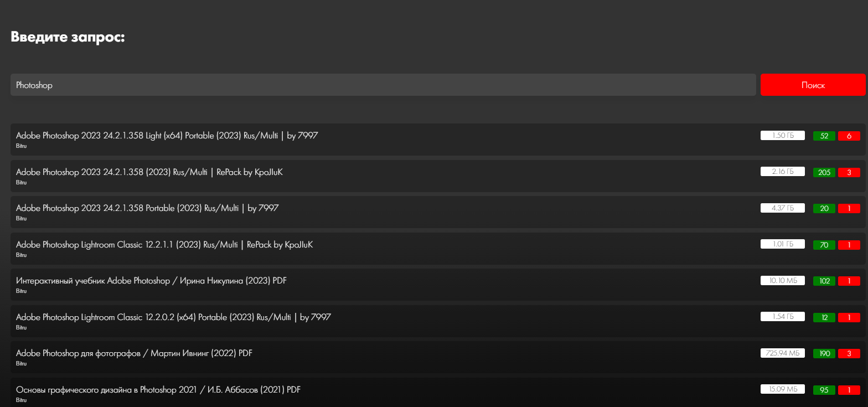Open Lightroom Classic 12.2.0.2 Portable result
Screen dimensions: 868x407
tap(173, 317)
